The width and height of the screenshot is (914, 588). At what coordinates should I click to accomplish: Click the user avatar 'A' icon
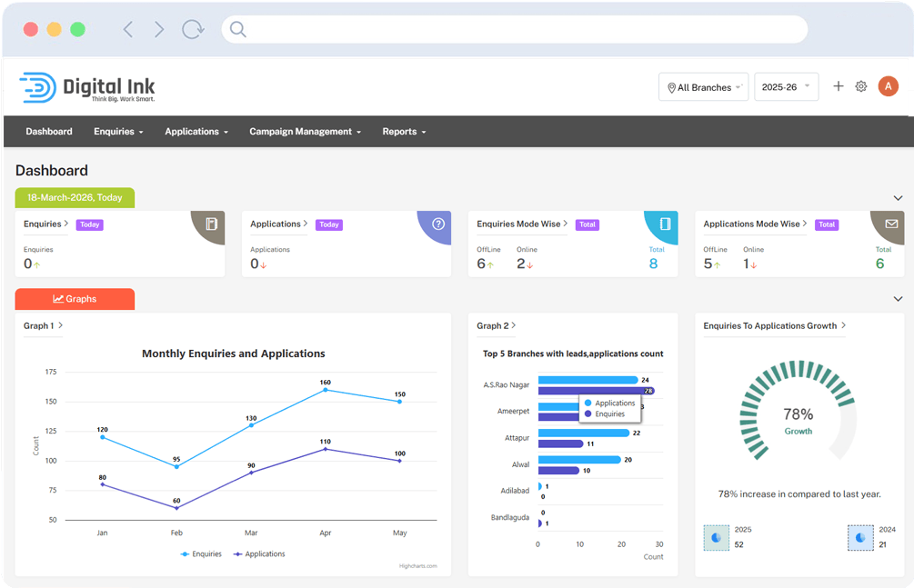pyautogui.click(x=888, y=86)
